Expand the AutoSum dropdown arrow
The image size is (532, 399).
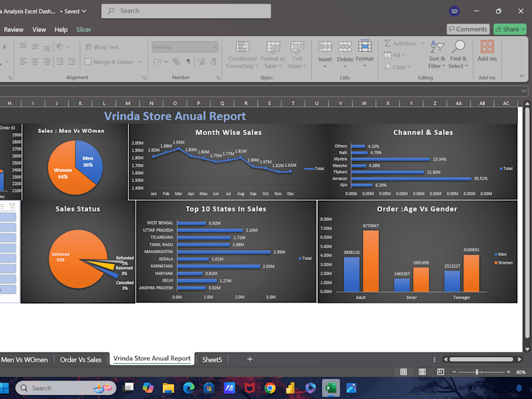click(x=423, y=43)
